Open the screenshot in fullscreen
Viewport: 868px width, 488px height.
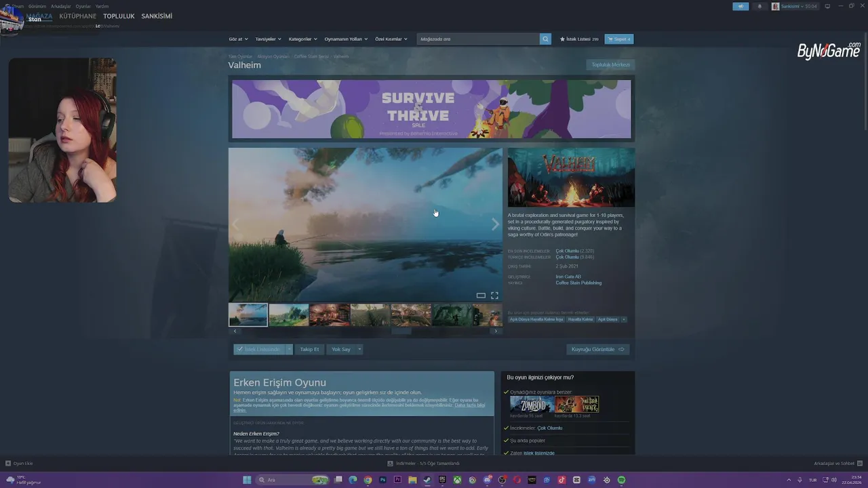pyautogui.click(x=494, y=296)
